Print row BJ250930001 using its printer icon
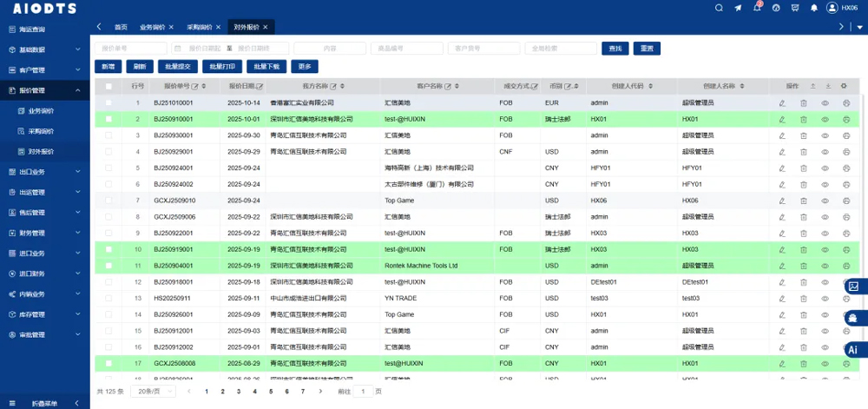Screen dimensions: 868x409 point(845,135)
